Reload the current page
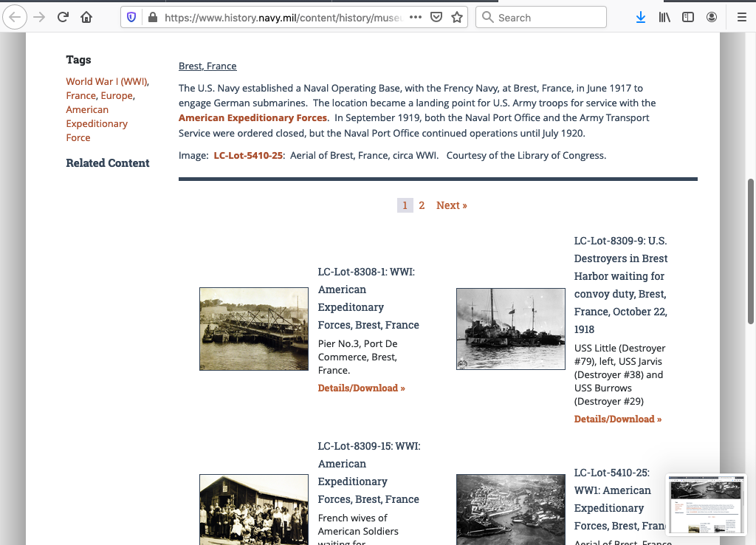 click(x=63, y=17)
